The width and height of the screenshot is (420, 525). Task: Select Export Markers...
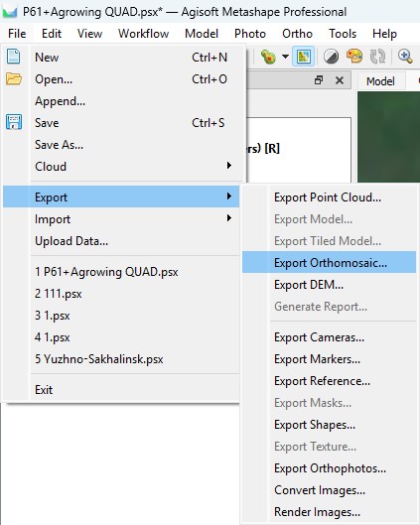pos(330,359)
